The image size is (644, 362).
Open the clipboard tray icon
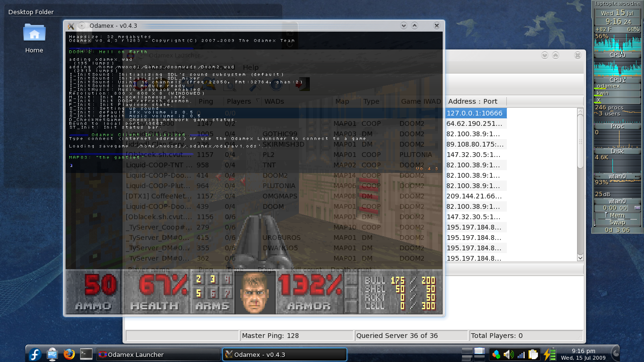point(533,354)
